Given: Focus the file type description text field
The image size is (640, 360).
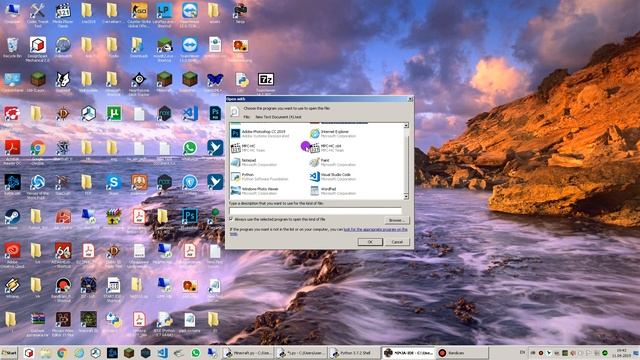Looking at the screenshot, I should click(x=316, y=211).
